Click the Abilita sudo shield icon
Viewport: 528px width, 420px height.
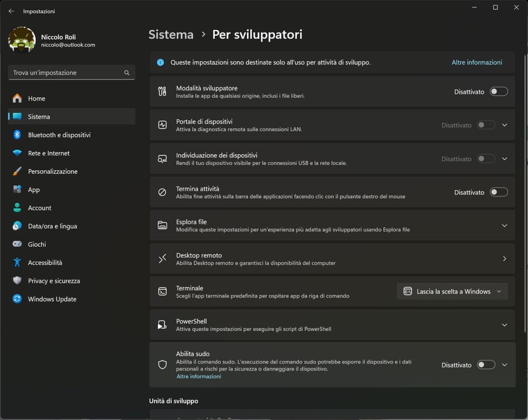pos(162,365)
